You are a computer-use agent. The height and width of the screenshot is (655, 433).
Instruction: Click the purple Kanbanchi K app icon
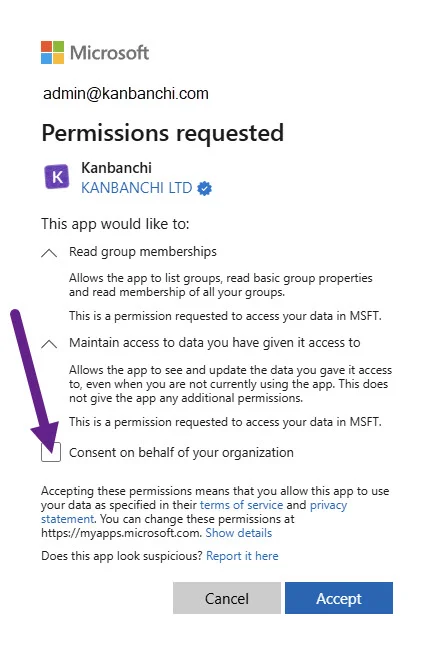(x=57, y=177)
